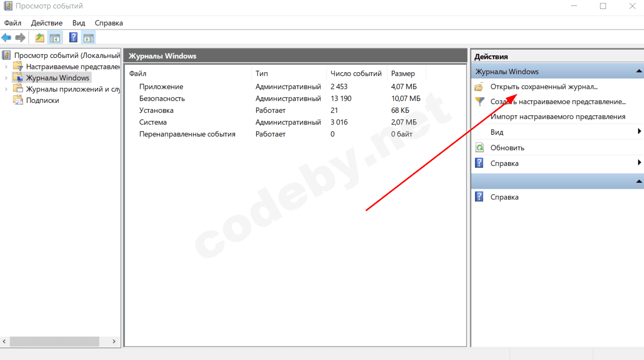Open the Вид submenu arrow in Действия pane

pyautogui.click(x=639, y=132)
